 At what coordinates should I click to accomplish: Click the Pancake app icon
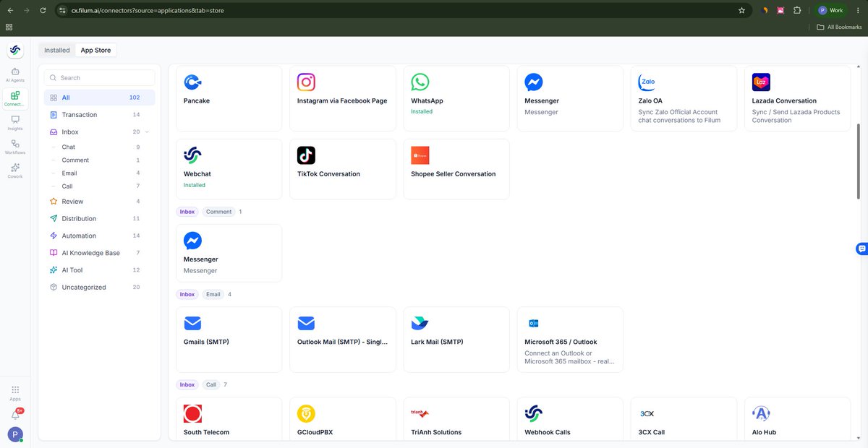[x=192, y=82]
